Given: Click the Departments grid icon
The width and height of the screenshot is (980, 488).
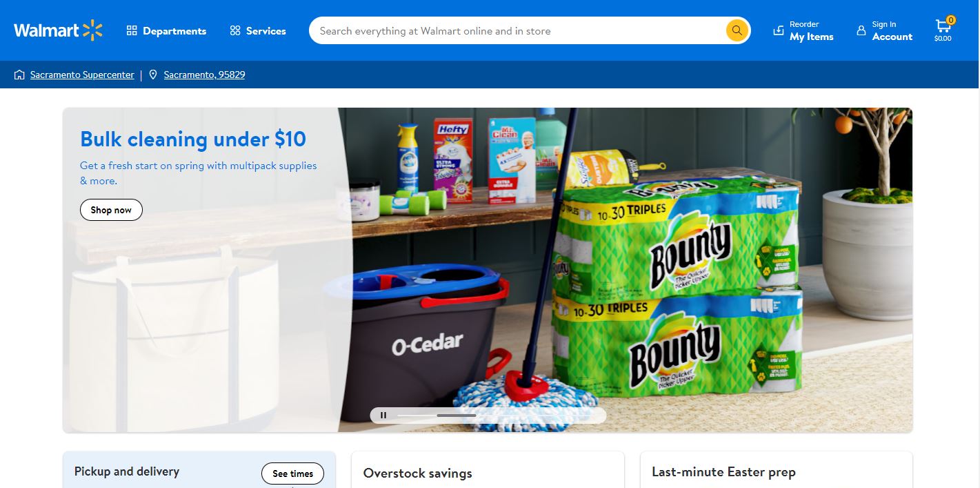Looking at the screenshot, I should pos(132,30).
